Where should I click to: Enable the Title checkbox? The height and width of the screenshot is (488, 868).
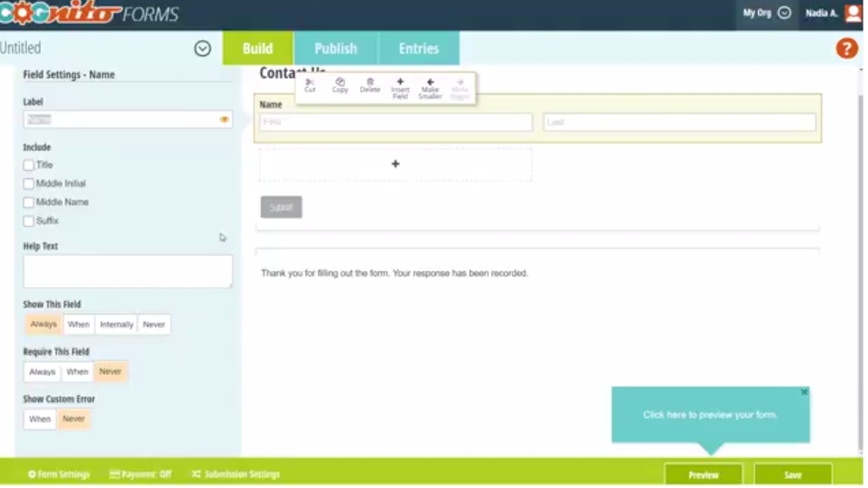point(29,165)
